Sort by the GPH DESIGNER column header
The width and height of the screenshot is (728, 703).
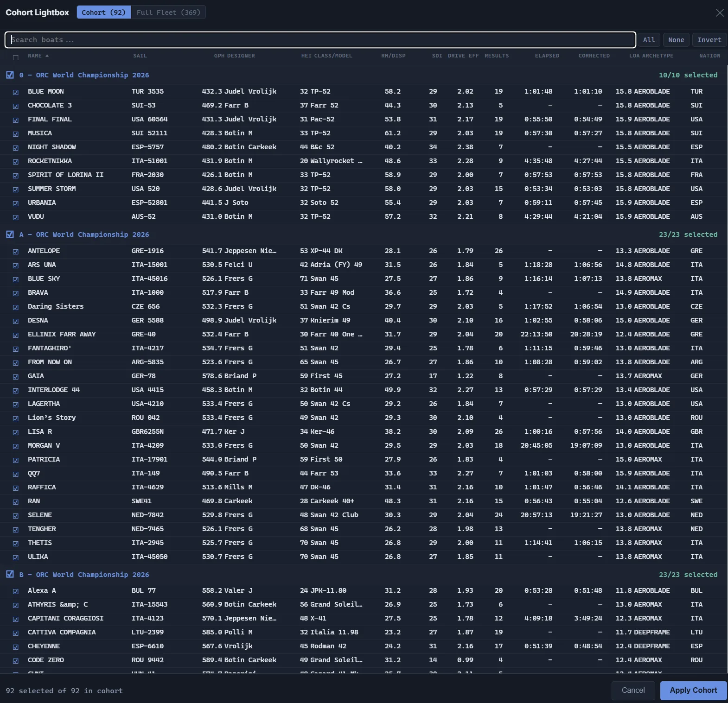(x=234, y=56)
